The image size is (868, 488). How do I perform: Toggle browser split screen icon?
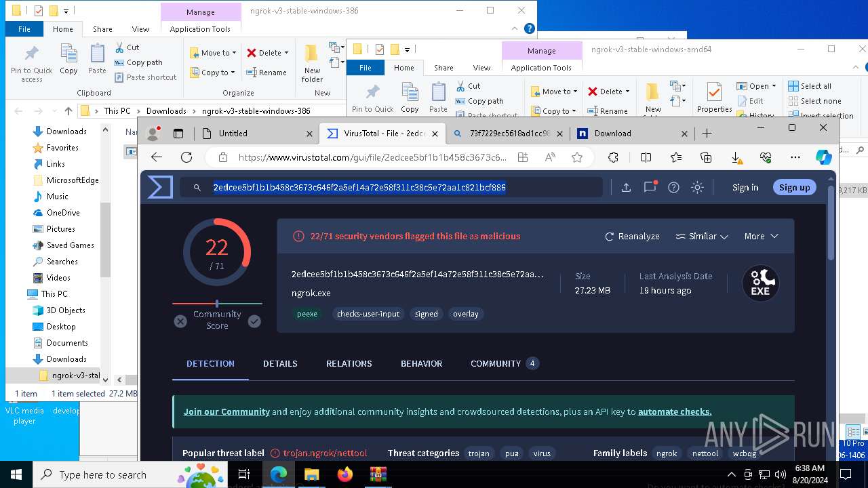pos(646,157)
